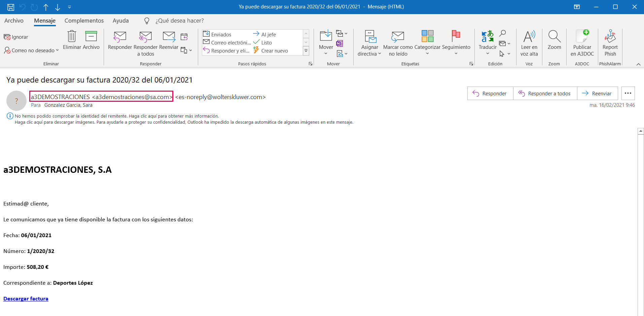This screenshot has height=316, width=644.
Task: Click the sender identity info bar
Action: (x=117, y=116)
